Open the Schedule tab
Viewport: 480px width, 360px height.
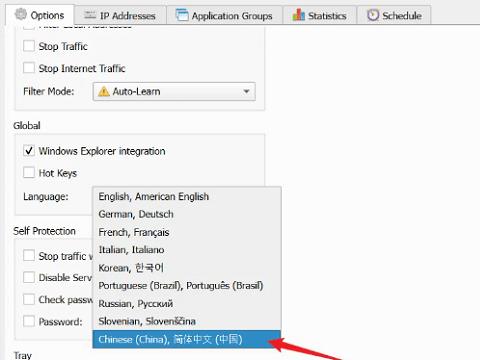tap(394, 15)
